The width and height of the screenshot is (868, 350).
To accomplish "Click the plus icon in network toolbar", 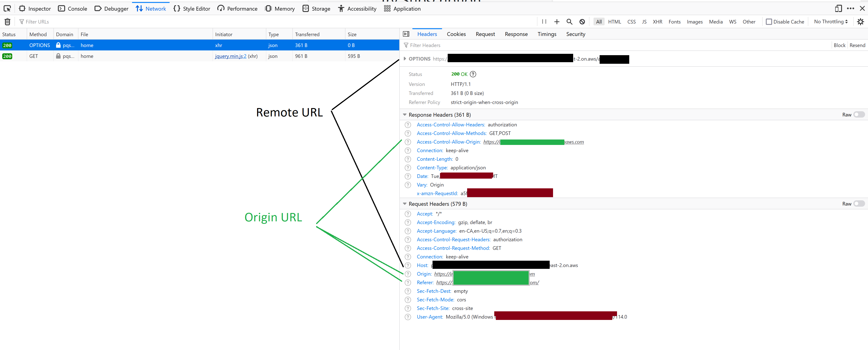I will click(x=557, y=21).
